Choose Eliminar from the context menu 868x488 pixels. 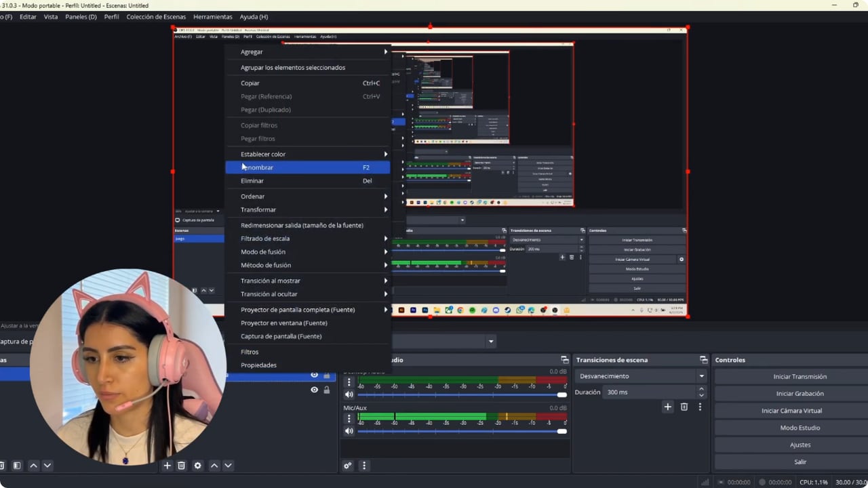coord(308,181)
